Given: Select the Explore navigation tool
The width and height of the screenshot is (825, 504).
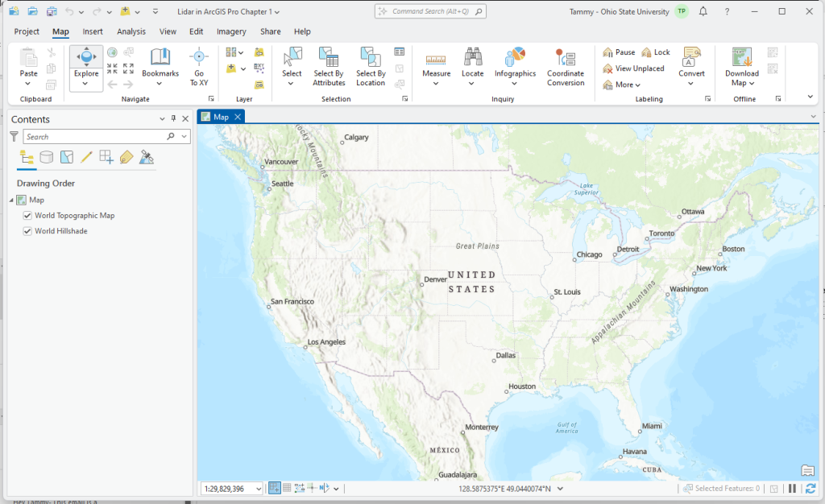Looking at the screenshot, I should click(x=87, y=64).
